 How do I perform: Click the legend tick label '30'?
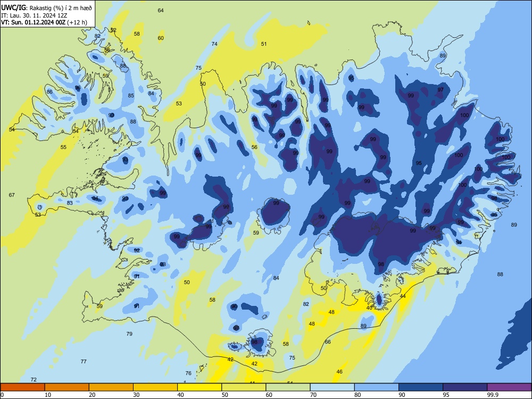point(136,395)
